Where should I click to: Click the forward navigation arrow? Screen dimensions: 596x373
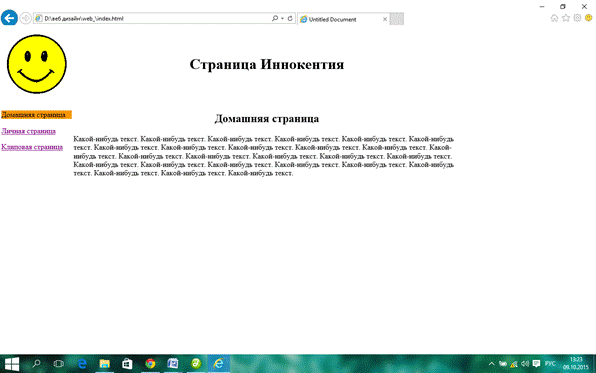25,18
